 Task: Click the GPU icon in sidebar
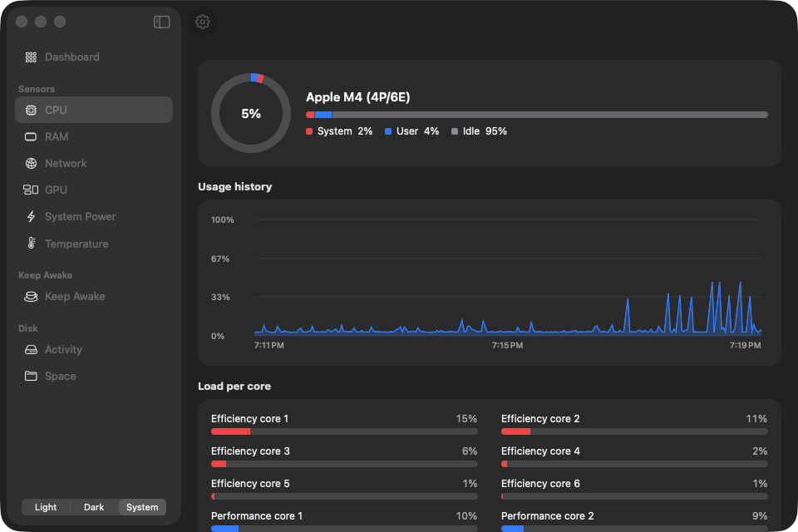pyautogui.click(x=31, y=190)
